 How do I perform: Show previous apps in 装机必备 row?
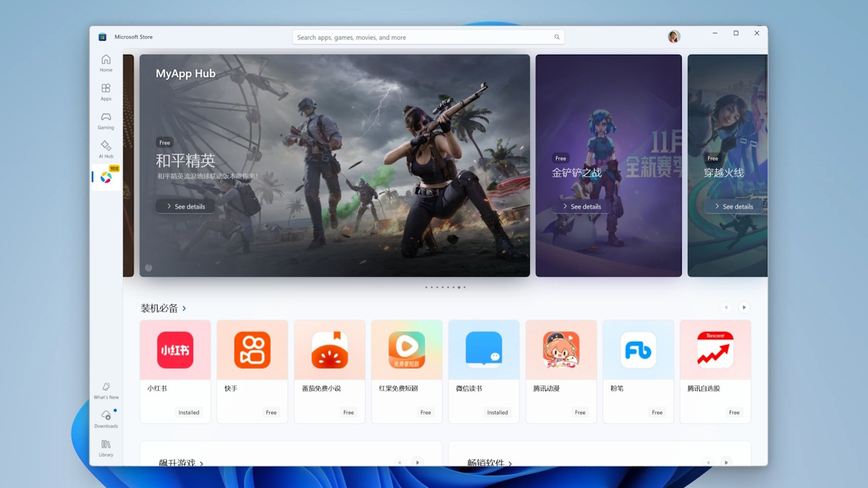click(x=726, y=308)
